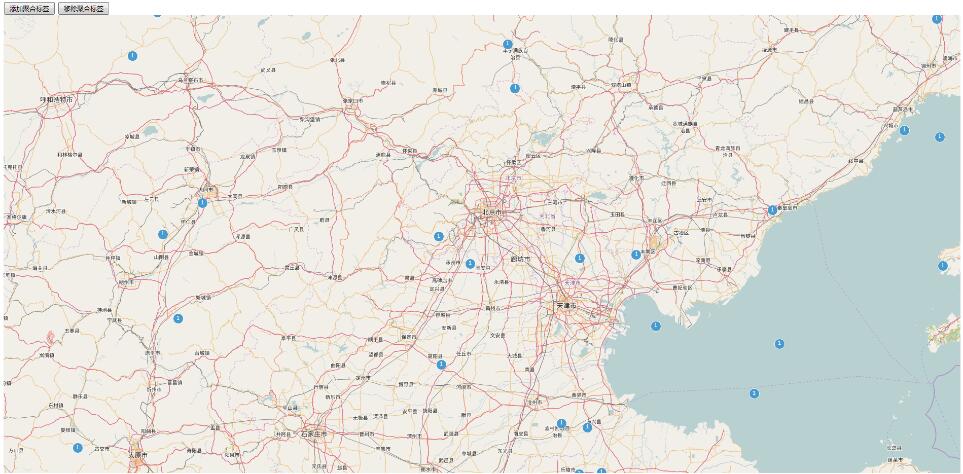Click the 添加聚合标签 button
The image size is (963, 474).
pos(29,8)
